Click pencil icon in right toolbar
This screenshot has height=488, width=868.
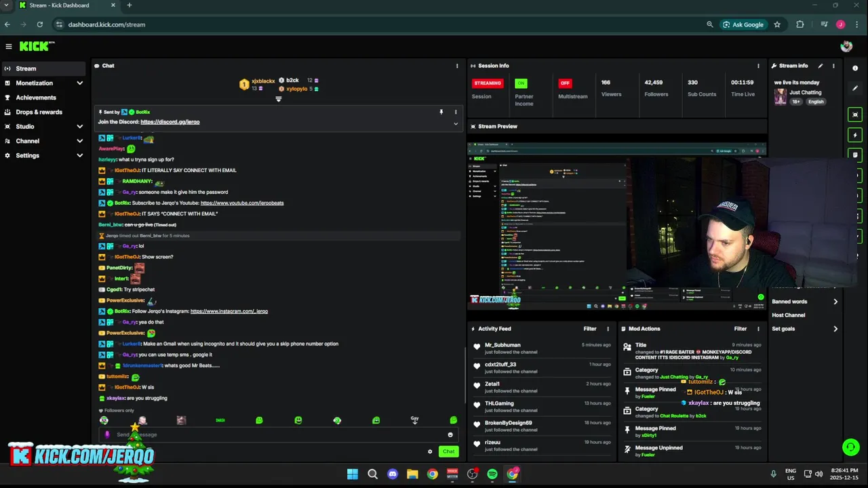855,88
